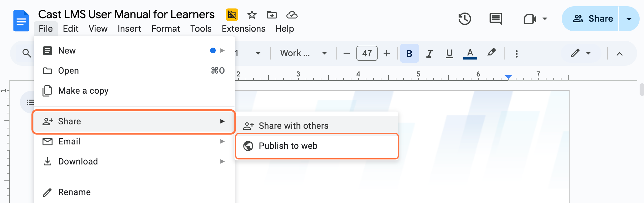Click the font size field
The image size is (644, 203).
point(367,53)
